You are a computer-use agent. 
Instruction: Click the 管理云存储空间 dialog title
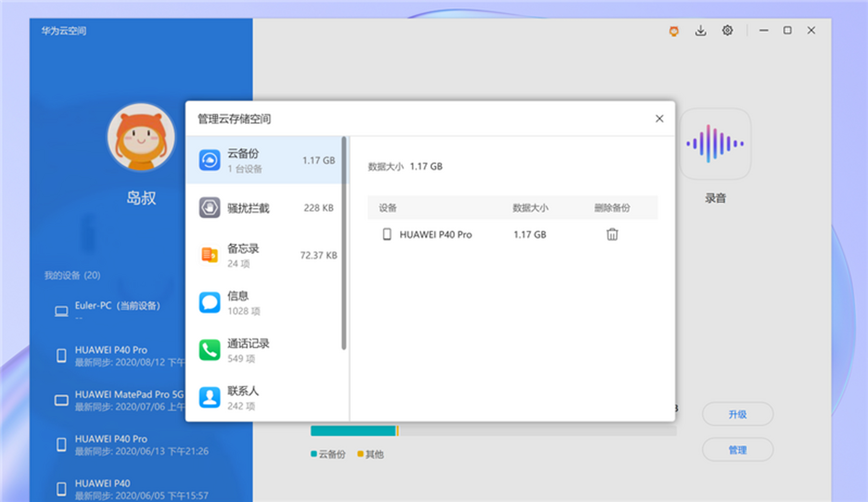234,119
